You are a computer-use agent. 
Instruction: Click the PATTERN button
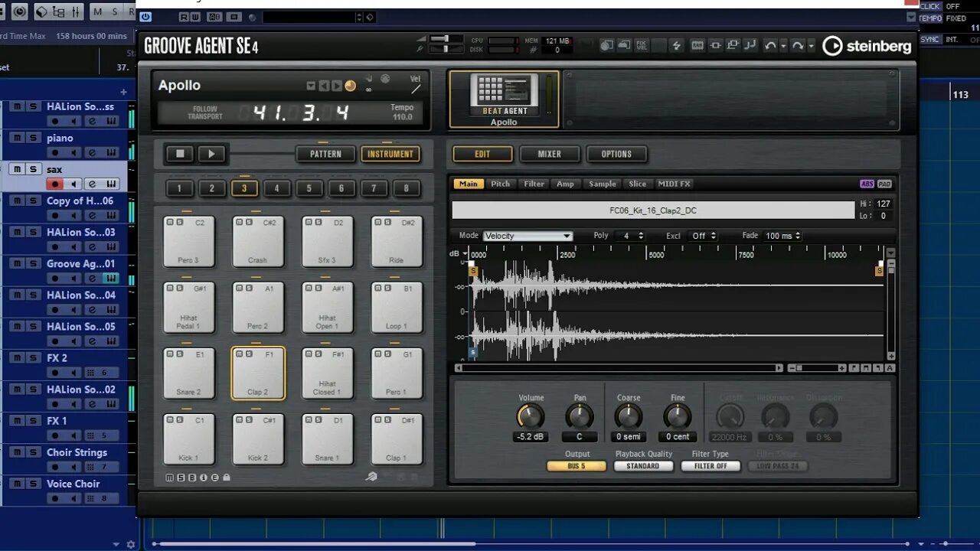pos(325,154)
